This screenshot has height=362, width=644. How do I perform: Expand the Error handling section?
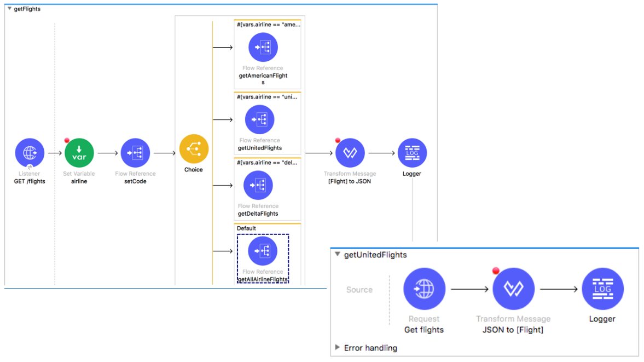pos(337,348)
